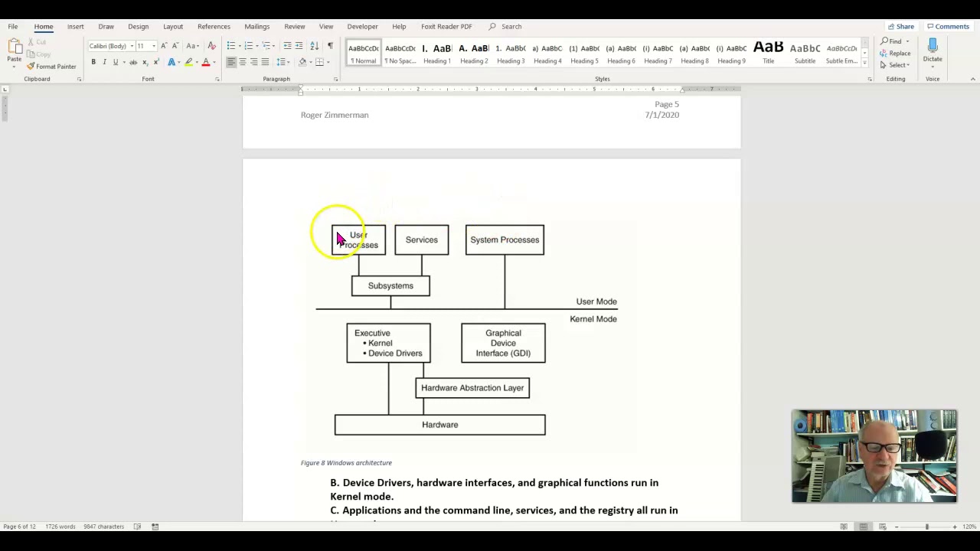This screenshot has height=551, width=980.
Task: Click the page number indicator in status bar
Action: (x=20, y=527)
